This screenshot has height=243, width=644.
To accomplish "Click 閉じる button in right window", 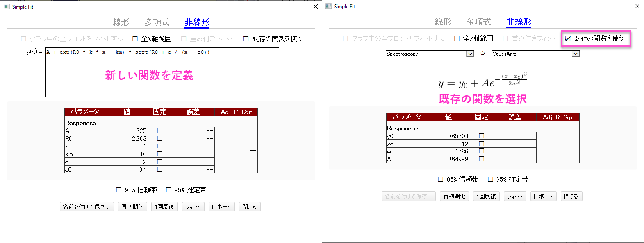I will tap(571, 196).
